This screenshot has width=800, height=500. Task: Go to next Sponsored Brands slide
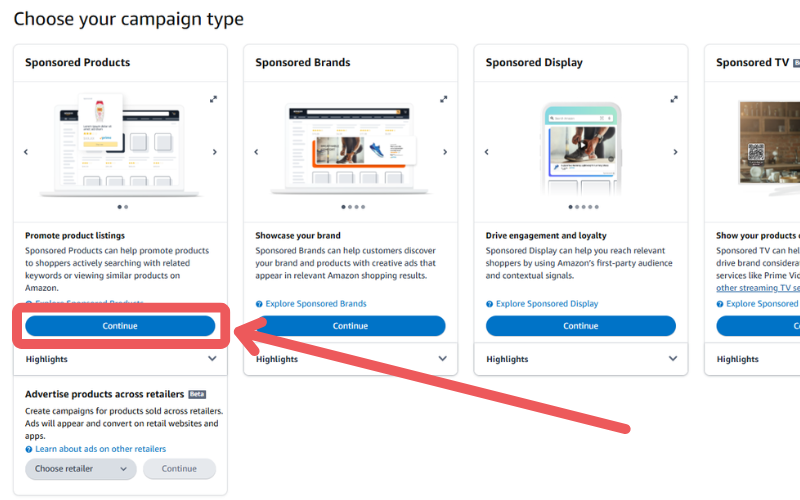(x=445, y=152)
